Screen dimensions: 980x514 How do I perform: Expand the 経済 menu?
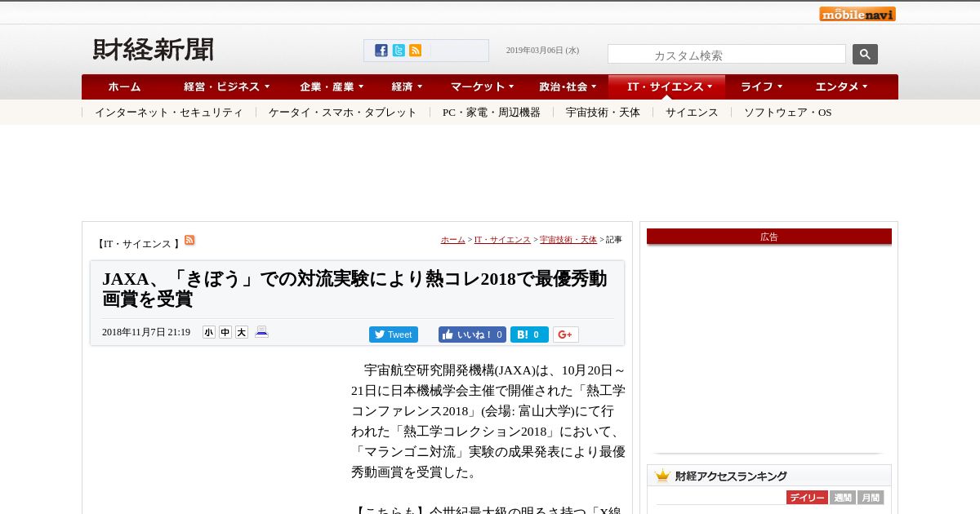407,86
